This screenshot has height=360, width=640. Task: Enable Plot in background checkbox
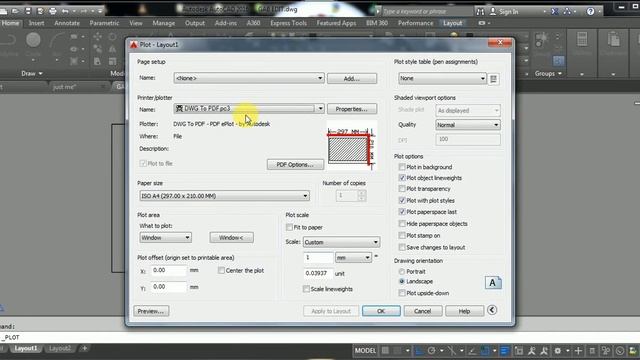[402, 167]
